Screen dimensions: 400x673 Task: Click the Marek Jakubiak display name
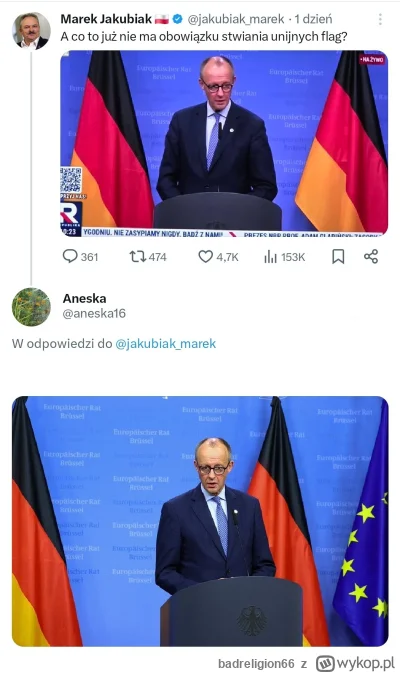click(106, 19)
